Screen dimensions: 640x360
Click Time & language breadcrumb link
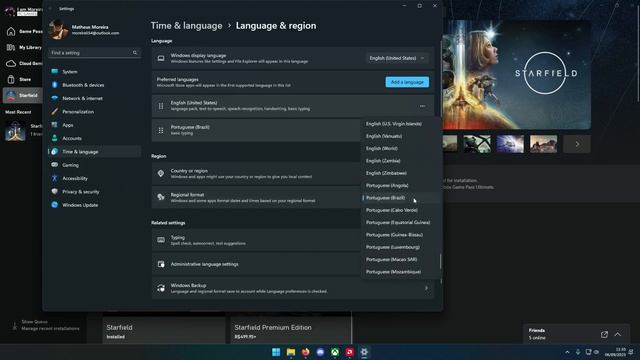click(187, 26)
